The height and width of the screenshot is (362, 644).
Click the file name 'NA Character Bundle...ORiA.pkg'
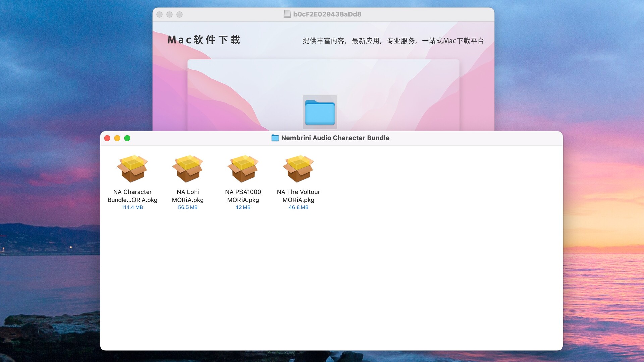click(x=132, y=196)
